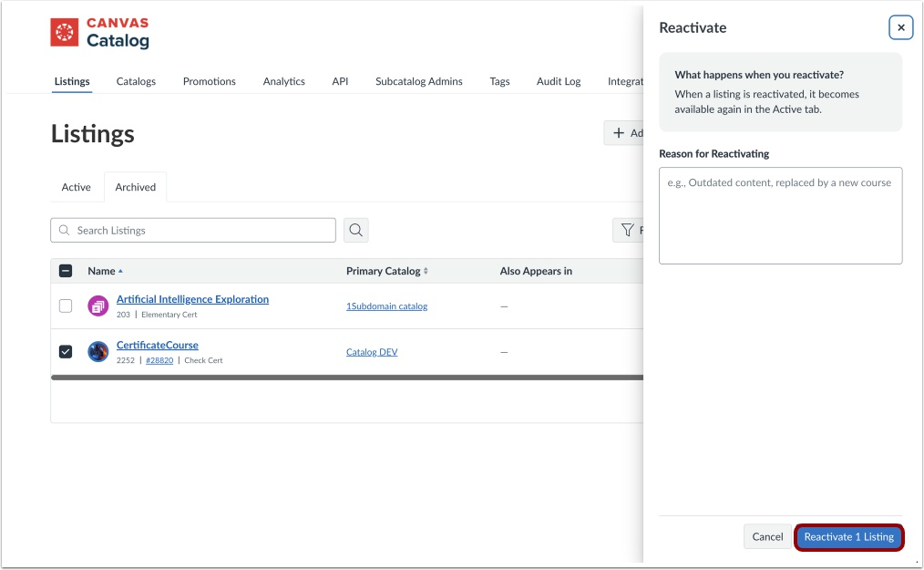Click the search icon inside the Search Listings field
This screenshot has width=924, height=570.
[x=64, y=230]
